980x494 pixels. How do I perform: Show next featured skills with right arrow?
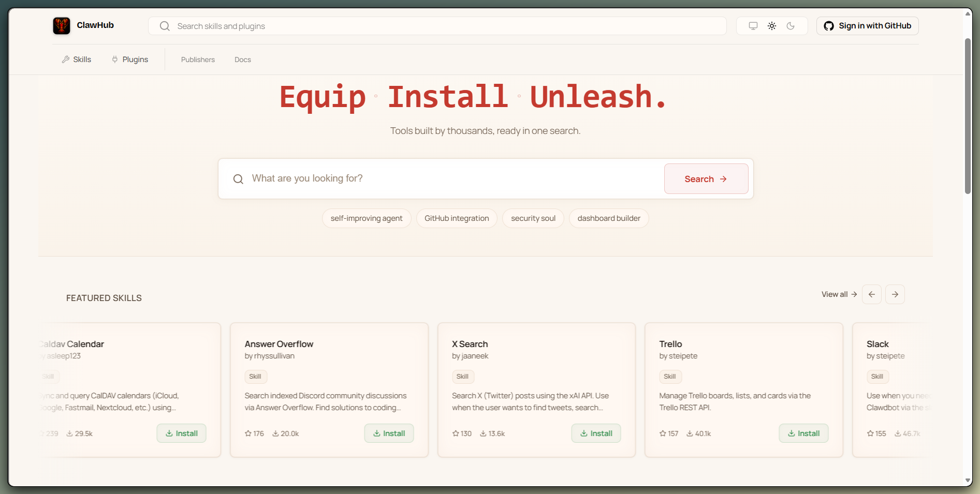coord(895,294)
